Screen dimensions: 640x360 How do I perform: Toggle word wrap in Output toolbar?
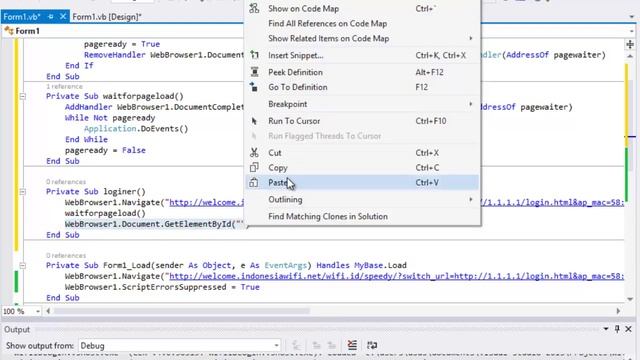point(372,345)
